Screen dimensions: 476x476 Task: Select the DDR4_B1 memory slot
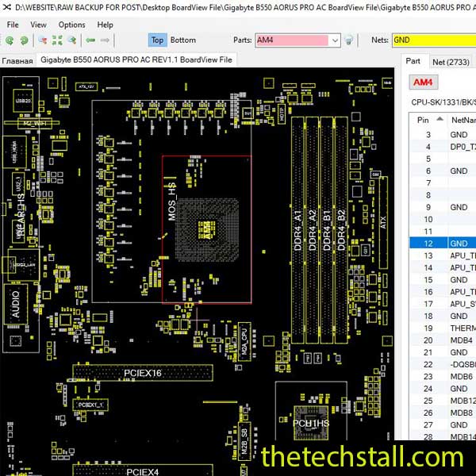327,230
